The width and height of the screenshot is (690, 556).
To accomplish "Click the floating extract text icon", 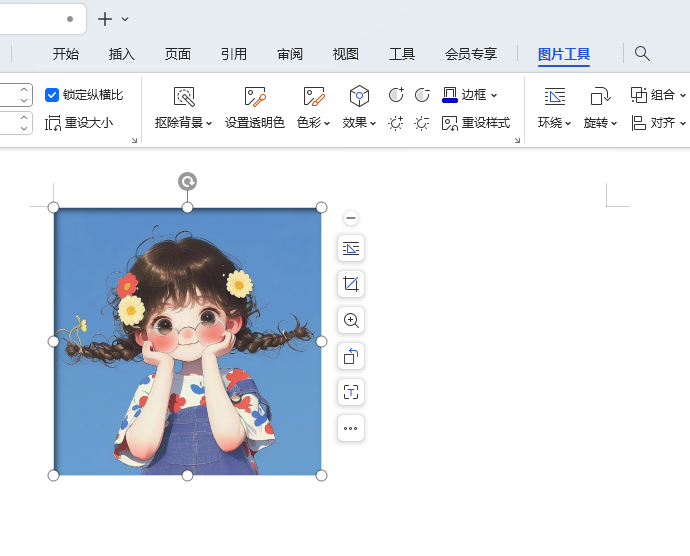I will 351,392.
